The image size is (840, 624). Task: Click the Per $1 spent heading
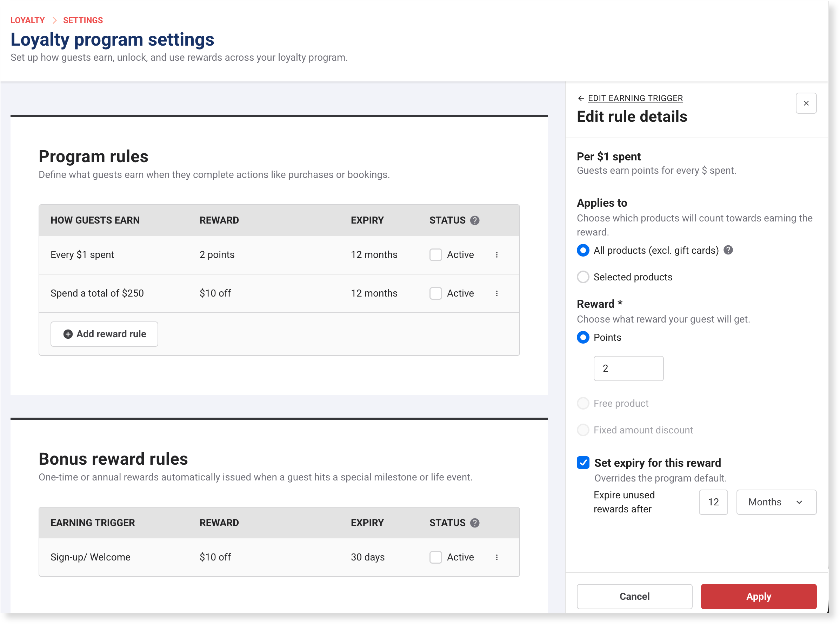point(608,157)
